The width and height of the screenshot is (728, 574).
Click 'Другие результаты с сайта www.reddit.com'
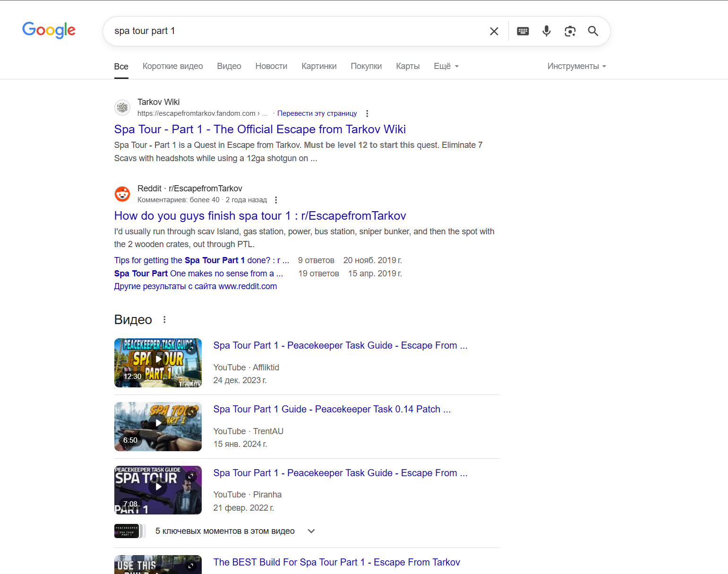pos(196,286)
